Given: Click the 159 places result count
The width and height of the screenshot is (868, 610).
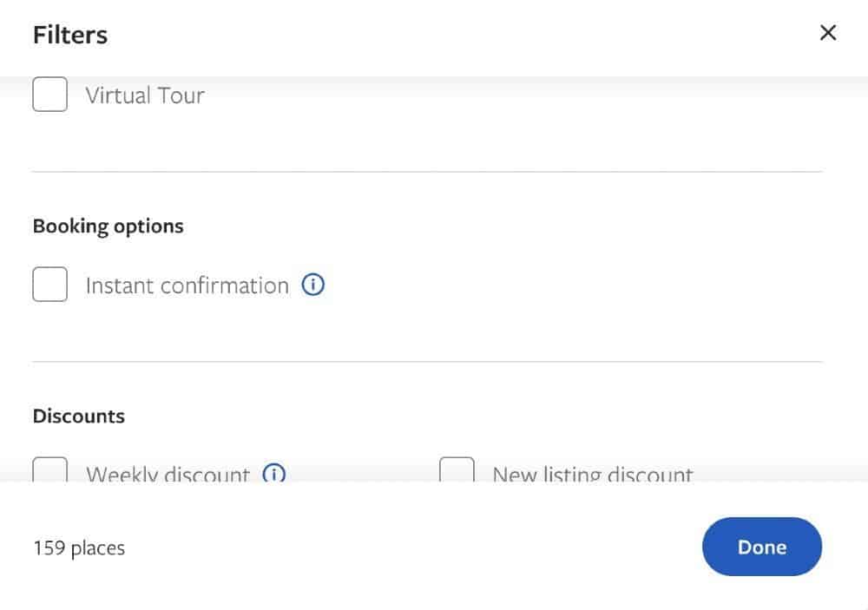Looking at the screenshot, I should pyautogui.click(x=78, y=548).
